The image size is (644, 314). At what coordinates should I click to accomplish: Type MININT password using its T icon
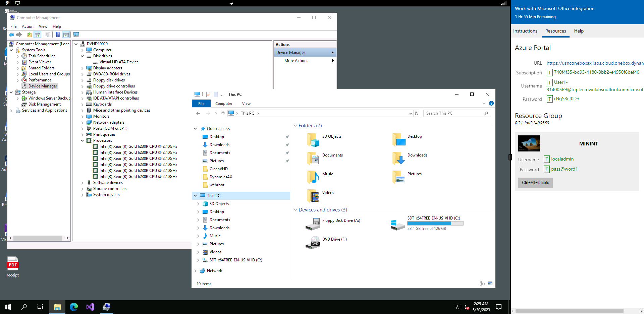click(x=547, y=169)
